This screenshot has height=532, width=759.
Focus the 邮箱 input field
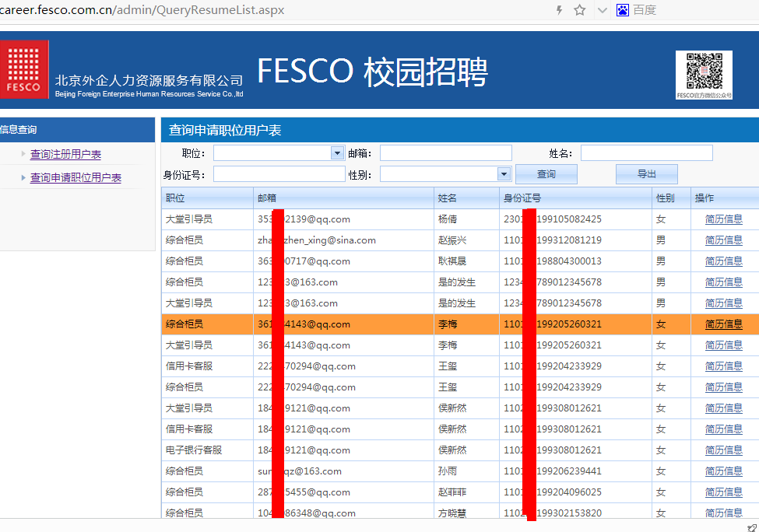[446, 152]
